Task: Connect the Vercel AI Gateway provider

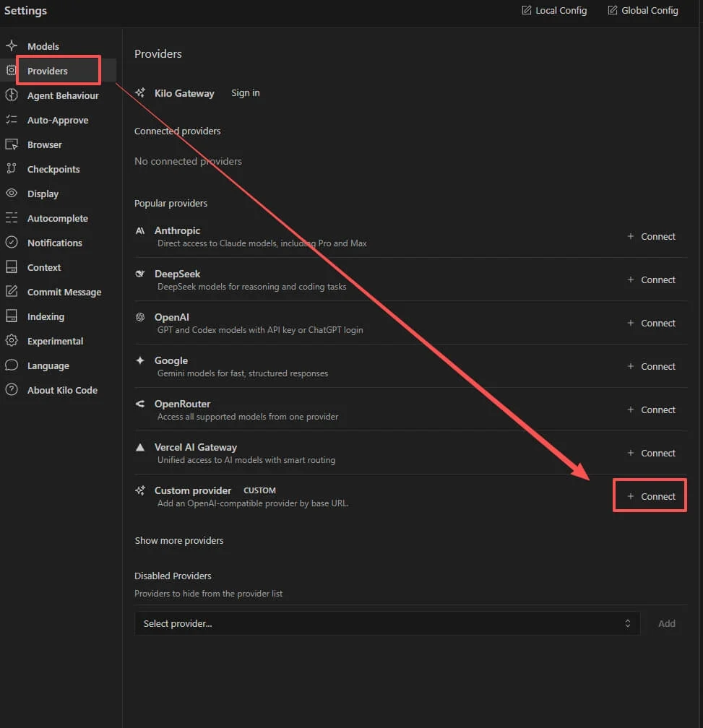Action: click(x=652, y=453)
